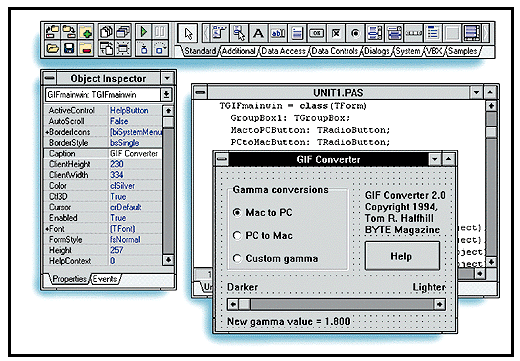520x361 pixels.
Task: Click the Object Inspector scrollbar up arrow
Action: (168, 111)
